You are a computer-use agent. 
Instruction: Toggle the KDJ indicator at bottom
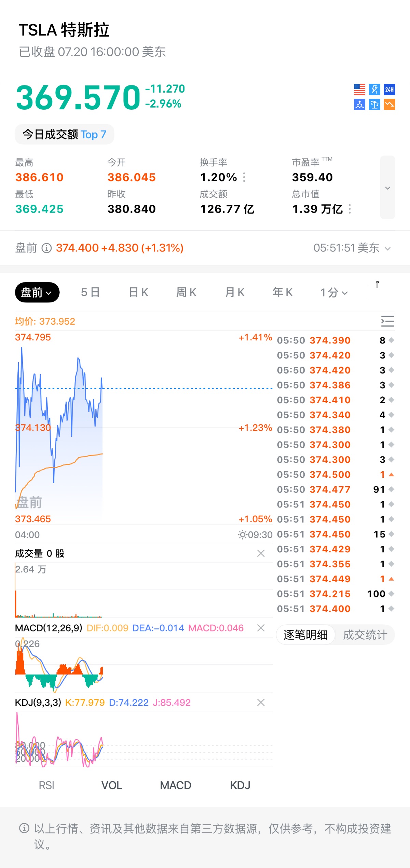(240, 785)
